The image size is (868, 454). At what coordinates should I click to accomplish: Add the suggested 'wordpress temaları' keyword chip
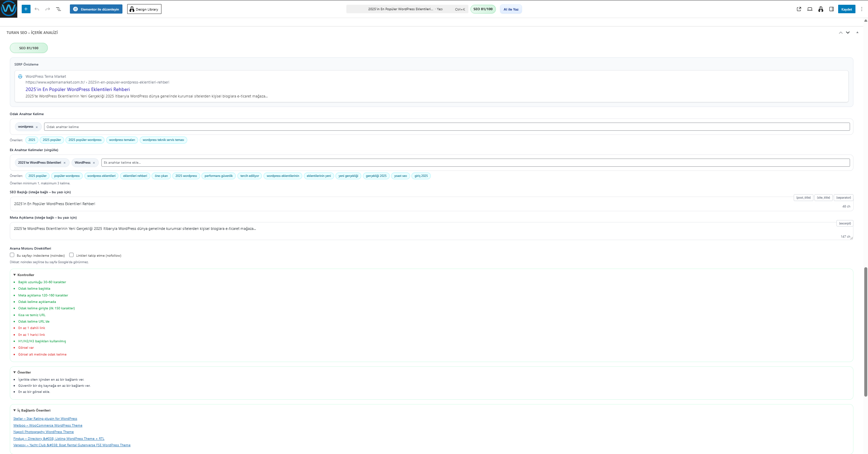pos(122,140)
